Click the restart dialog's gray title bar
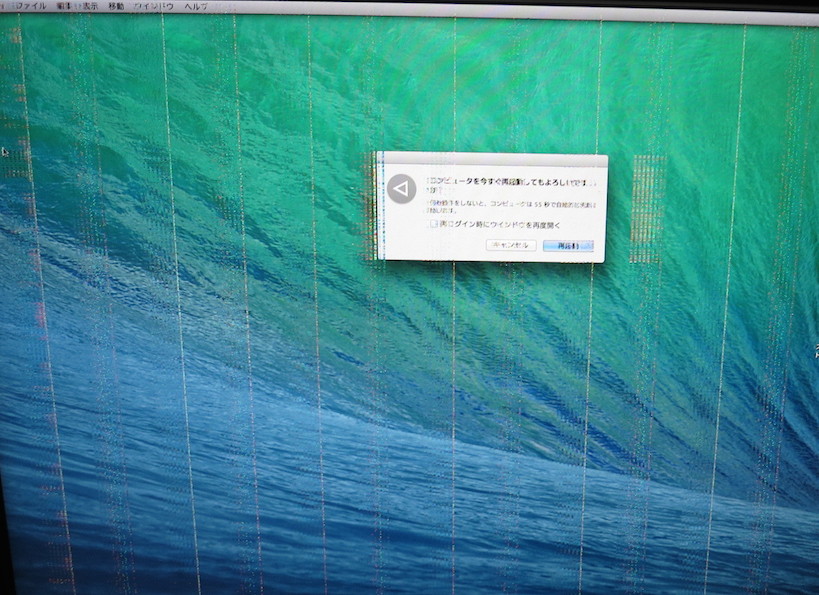 pos(490,160)
